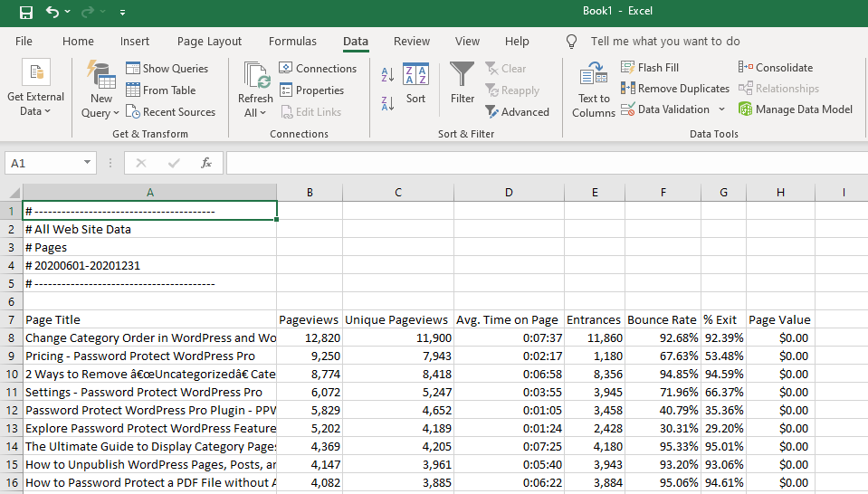Open the Sort dialog

click(x=415, y=83)
